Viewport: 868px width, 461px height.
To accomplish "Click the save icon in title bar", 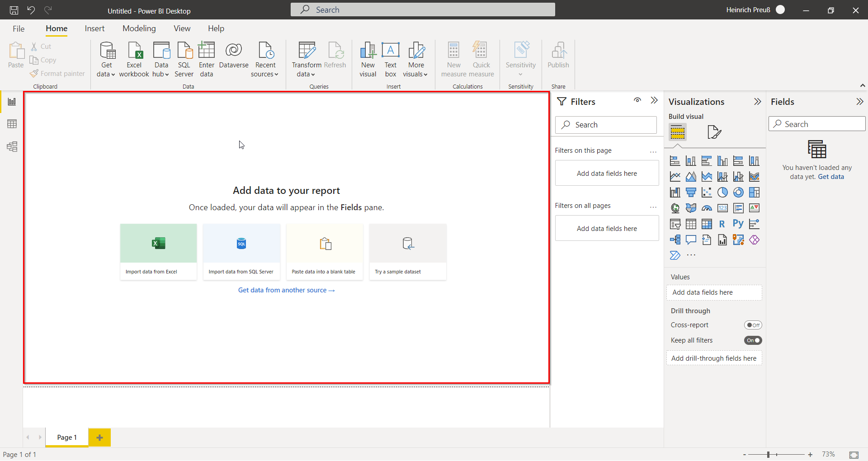I will pyautogui.click(x=14, y=10).
